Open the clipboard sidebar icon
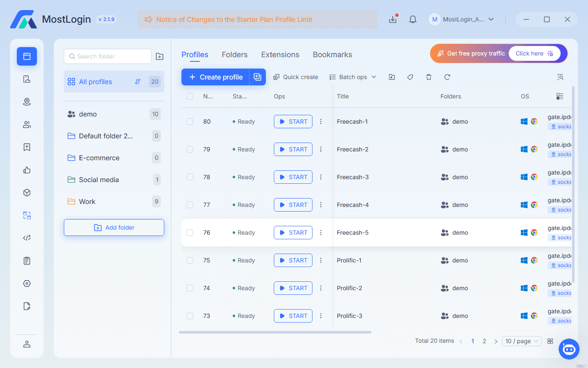588x368 pixels. pyautogui.click(x=27, y=261)
